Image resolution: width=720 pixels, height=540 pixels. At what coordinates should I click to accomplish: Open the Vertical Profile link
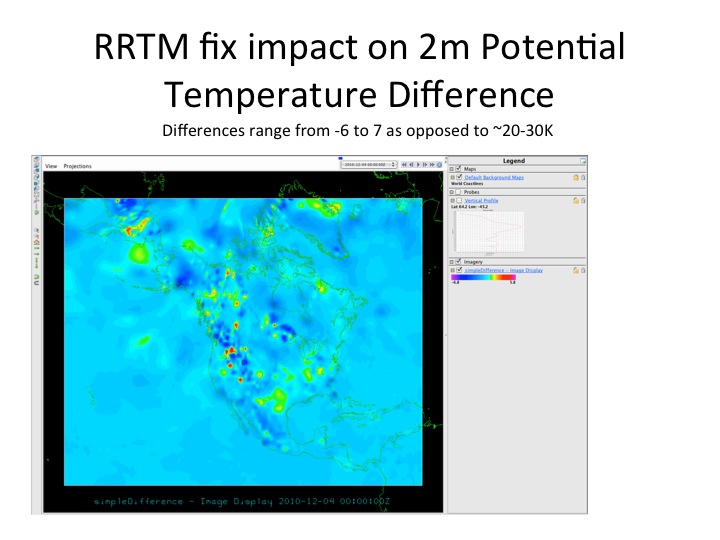click(x=482, y=200)
